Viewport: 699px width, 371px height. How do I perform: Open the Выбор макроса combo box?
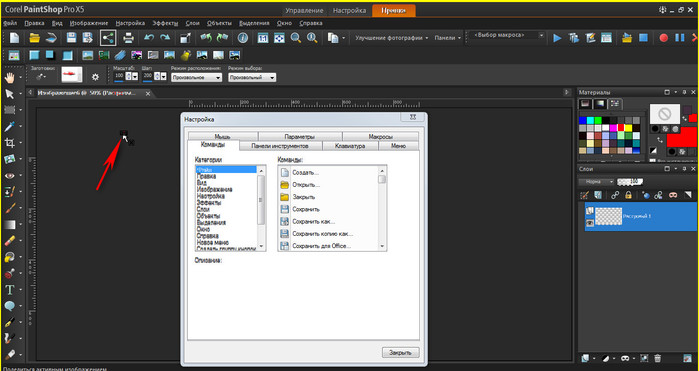(x=507, y=35)
